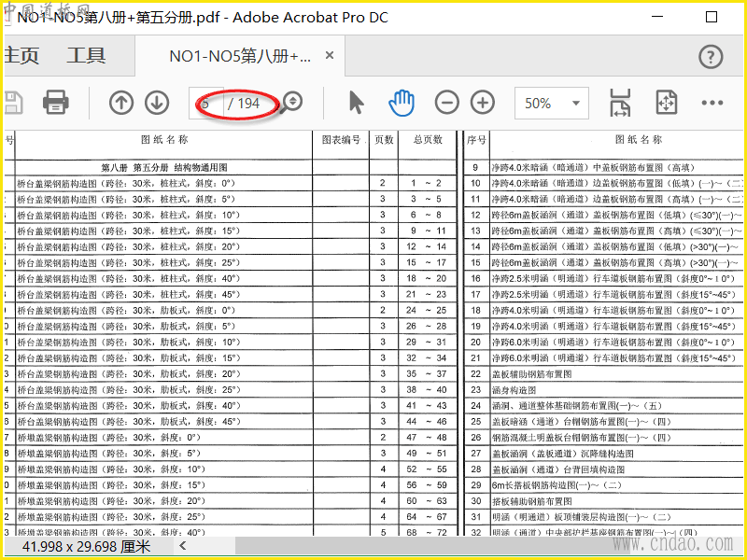Switch to the 主页 tab

tap(21, 56)
